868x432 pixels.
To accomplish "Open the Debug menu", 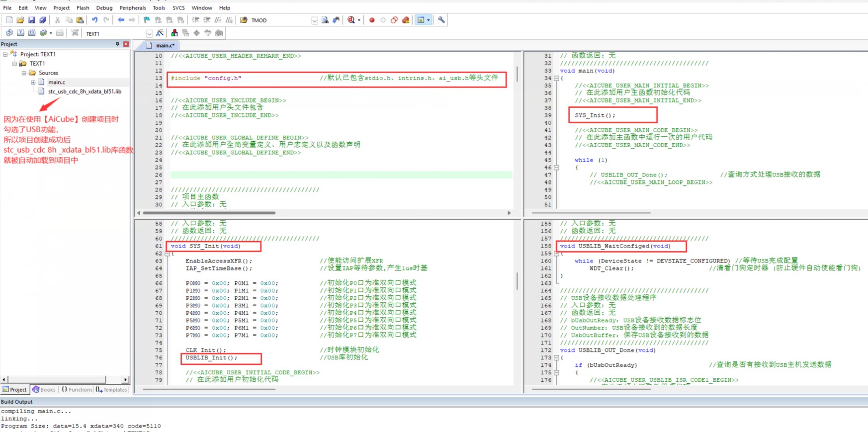I will coord(104,8).
